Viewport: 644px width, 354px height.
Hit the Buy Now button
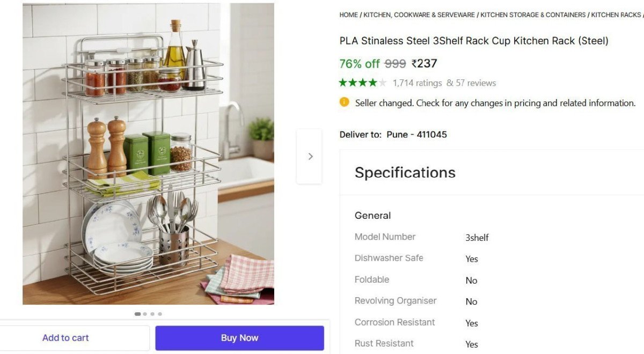(239, 338)
